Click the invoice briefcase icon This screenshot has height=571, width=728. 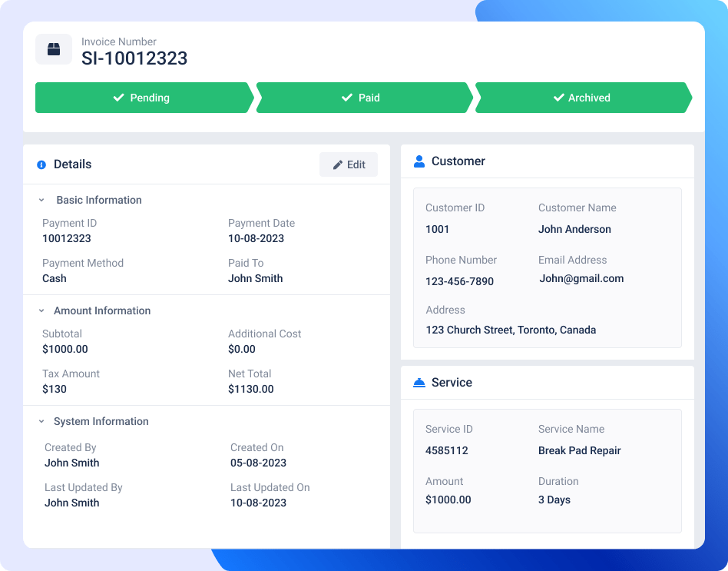click(53, 49)
